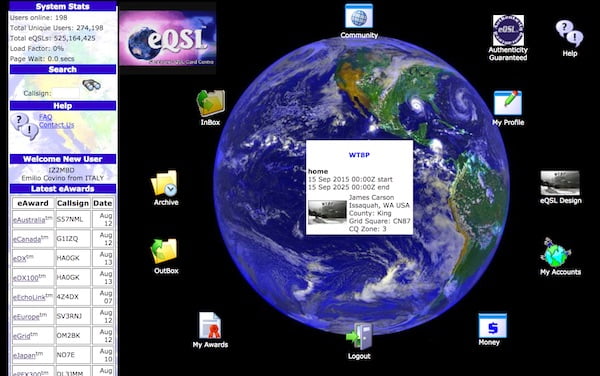600x376 pixels.
Task: Select callsign OM2BK in the table
Action: point(68,335)
